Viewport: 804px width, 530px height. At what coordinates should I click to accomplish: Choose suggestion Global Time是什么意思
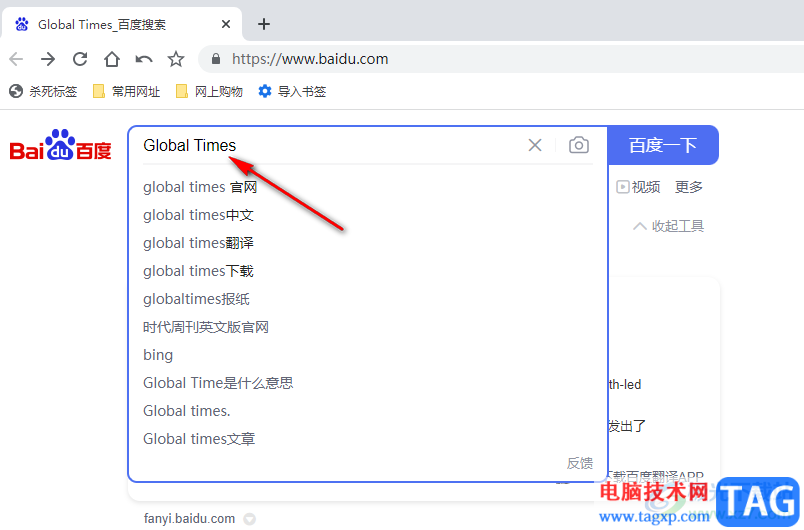(x=218, y=383)
